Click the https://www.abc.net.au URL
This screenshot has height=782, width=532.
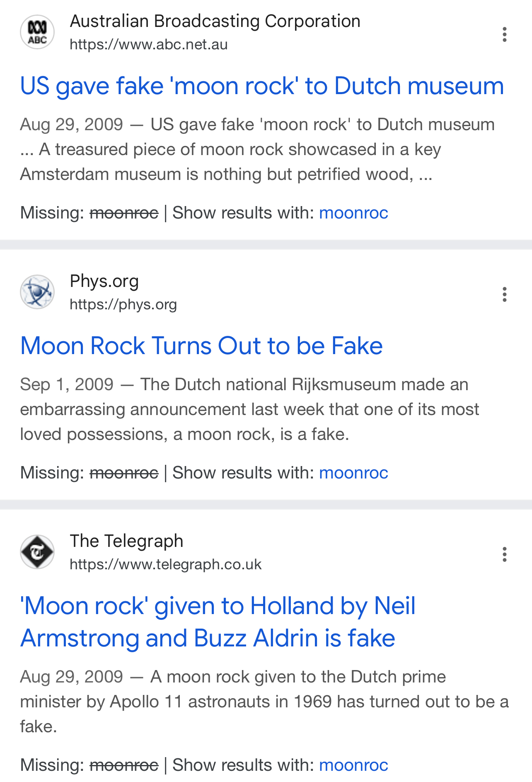pos(149,44)
